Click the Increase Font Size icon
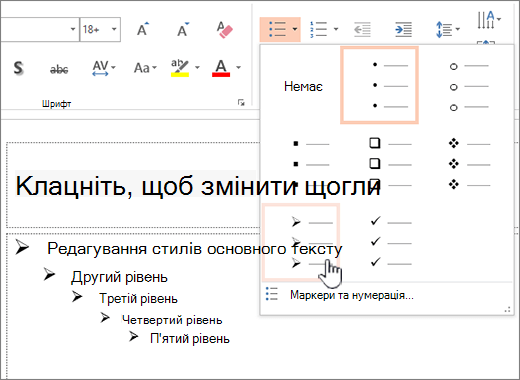 pyautogui.click(x=143, y=29)
